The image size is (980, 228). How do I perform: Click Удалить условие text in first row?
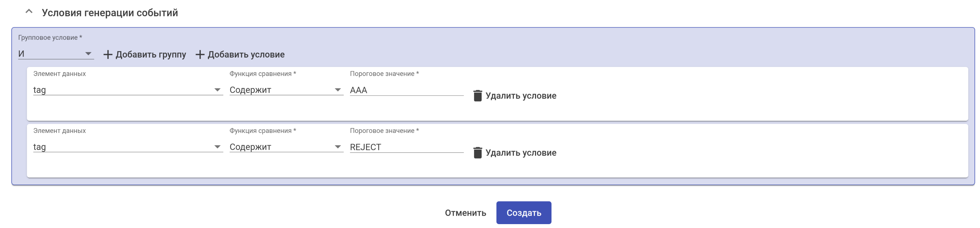tap(520, 96)
